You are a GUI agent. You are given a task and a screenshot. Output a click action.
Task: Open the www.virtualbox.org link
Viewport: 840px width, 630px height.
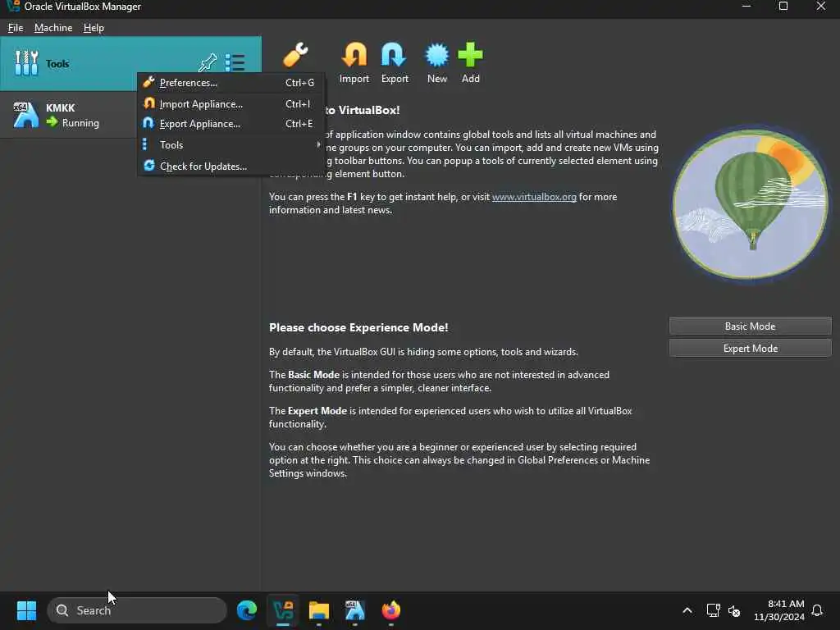534,197
